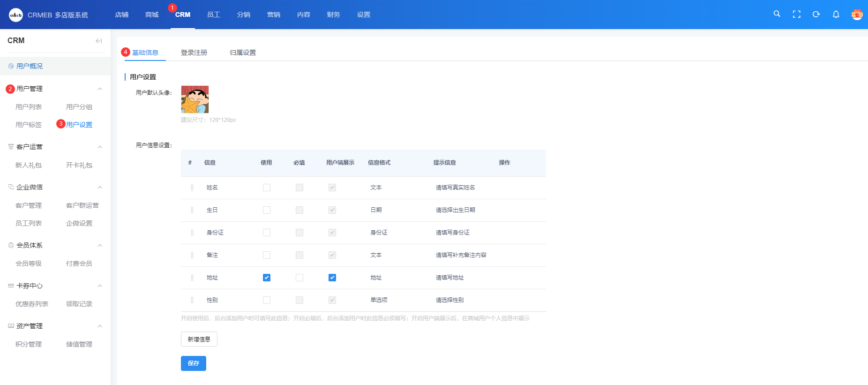Enable the 必填 checkbox for 地址
Viewport: 868px width, 385px height.
click(x=299, y=278)
